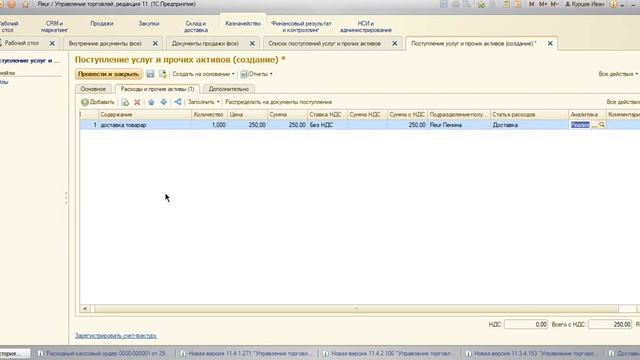The image size is (640, 360).
Task: Click Распределить на документы поступления
Action: click(278, 102)
